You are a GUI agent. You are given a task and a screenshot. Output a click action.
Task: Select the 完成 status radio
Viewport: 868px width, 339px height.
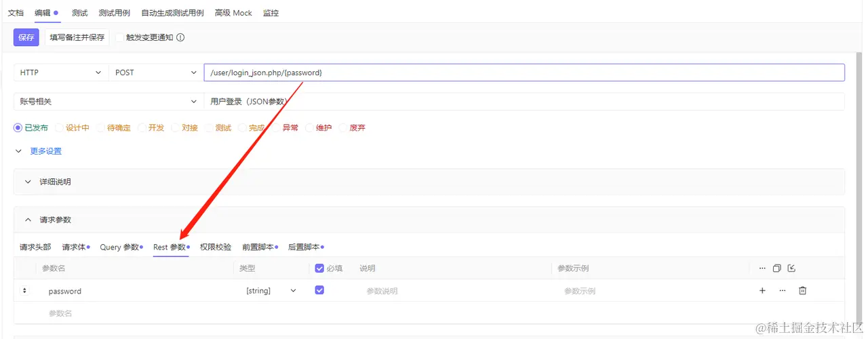pyautogui.click(x=242, y=127)
